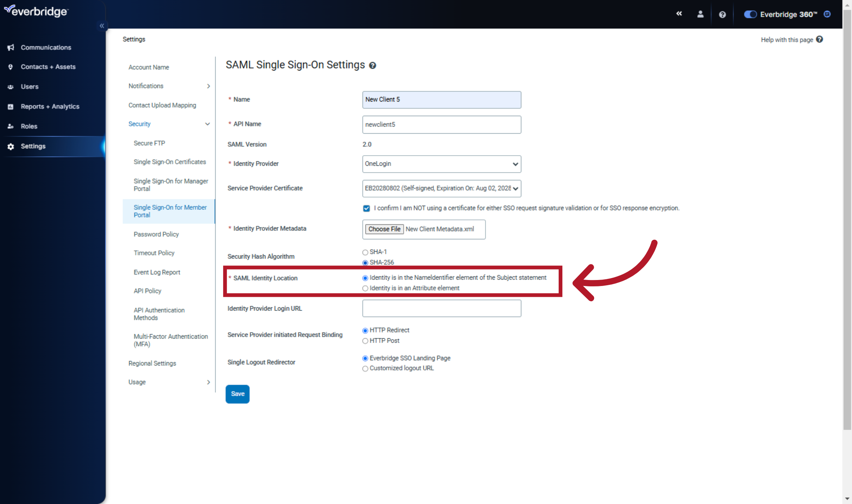Image resolution: width=852 pixels, height=504 pixels.
Task: Open the user profile icon in top bar
Action: coord(700,14)
